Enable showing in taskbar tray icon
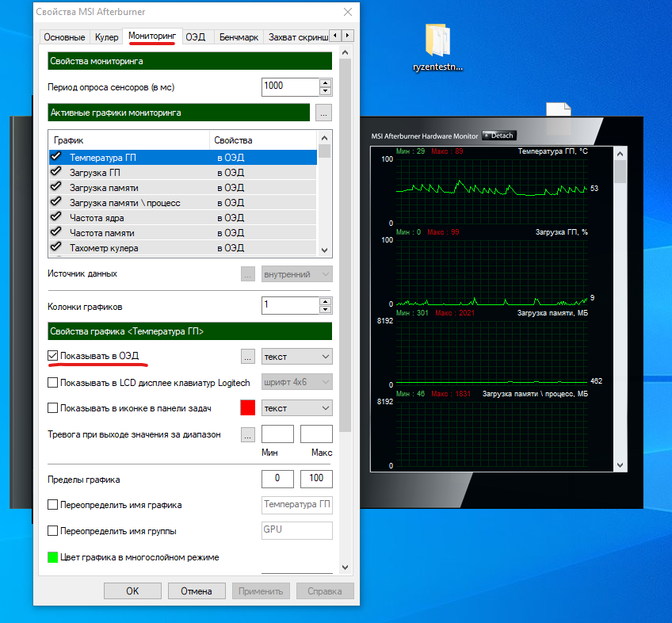 coord(53,408)
